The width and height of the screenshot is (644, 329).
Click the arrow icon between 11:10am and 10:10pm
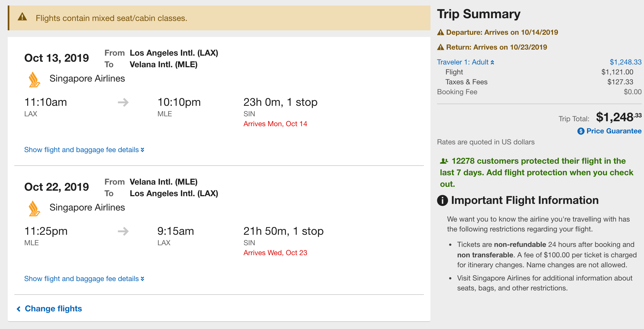click(123, 103)
